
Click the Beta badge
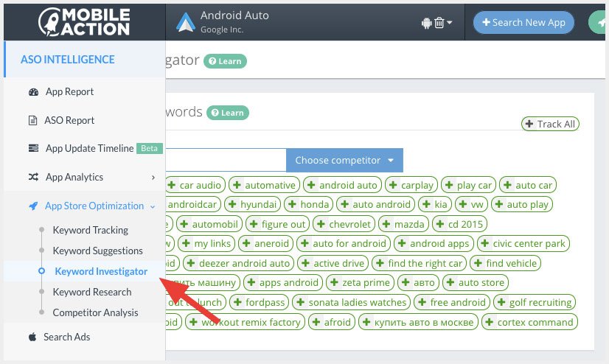[x=149, y=148]
